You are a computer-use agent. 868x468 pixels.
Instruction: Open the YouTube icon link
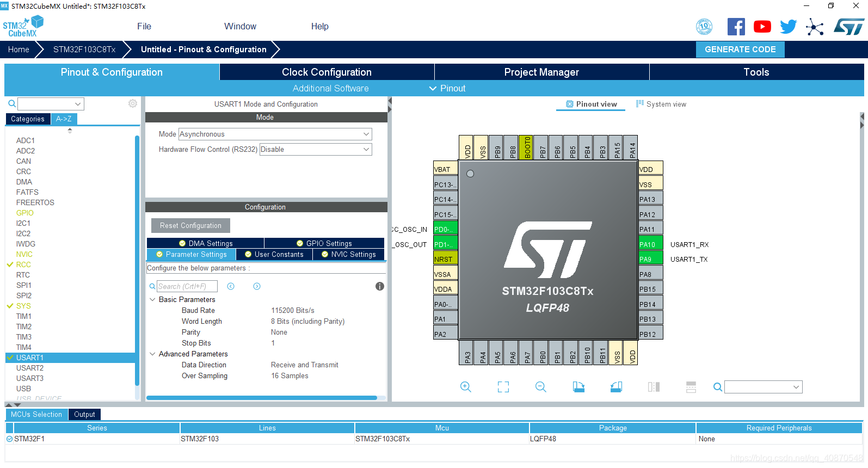(762, 27)
